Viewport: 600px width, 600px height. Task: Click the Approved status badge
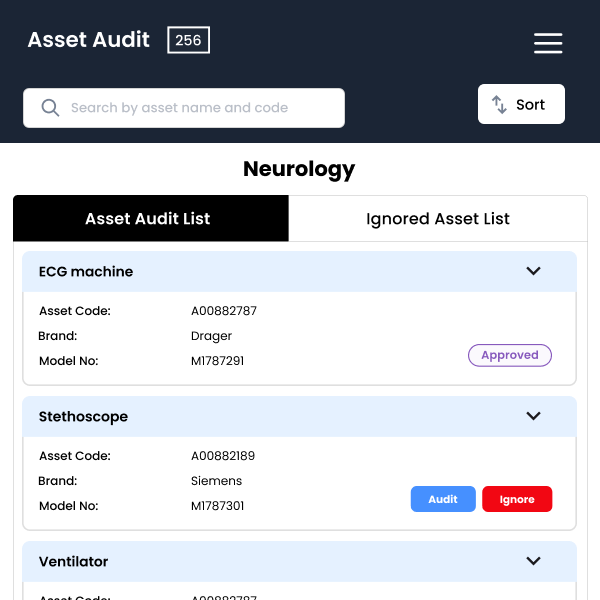[510, 355]
